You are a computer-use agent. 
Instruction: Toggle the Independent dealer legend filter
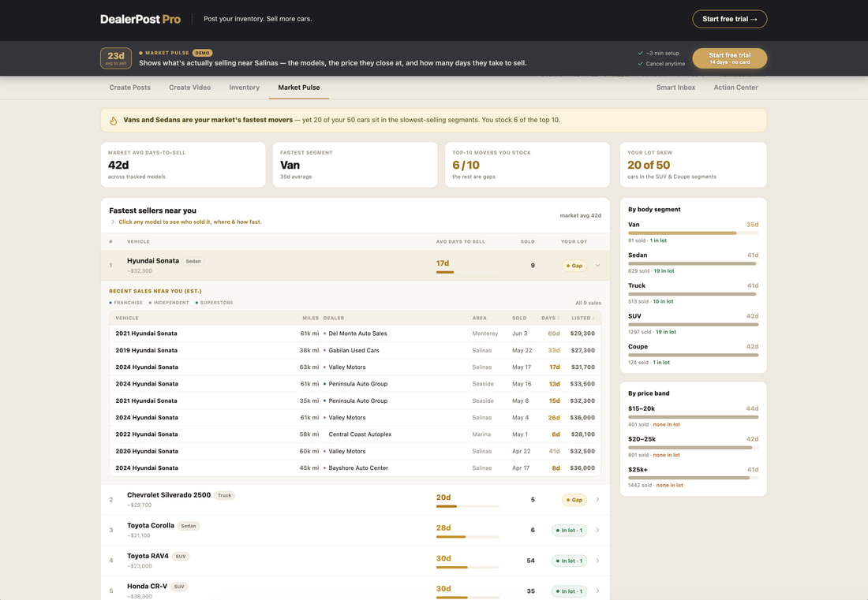pyautogui.click(x=169, y=303)
